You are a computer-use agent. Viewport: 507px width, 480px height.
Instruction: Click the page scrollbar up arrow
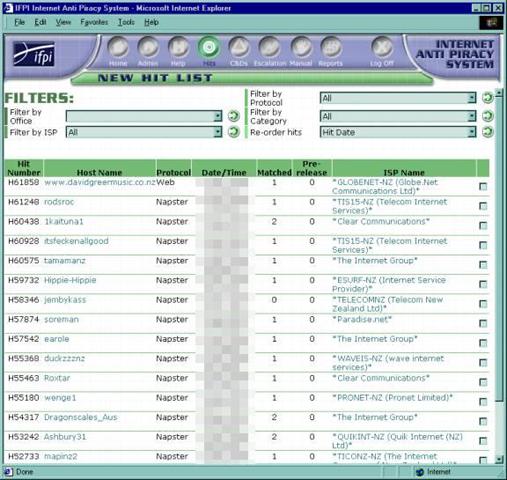[499, 93]
